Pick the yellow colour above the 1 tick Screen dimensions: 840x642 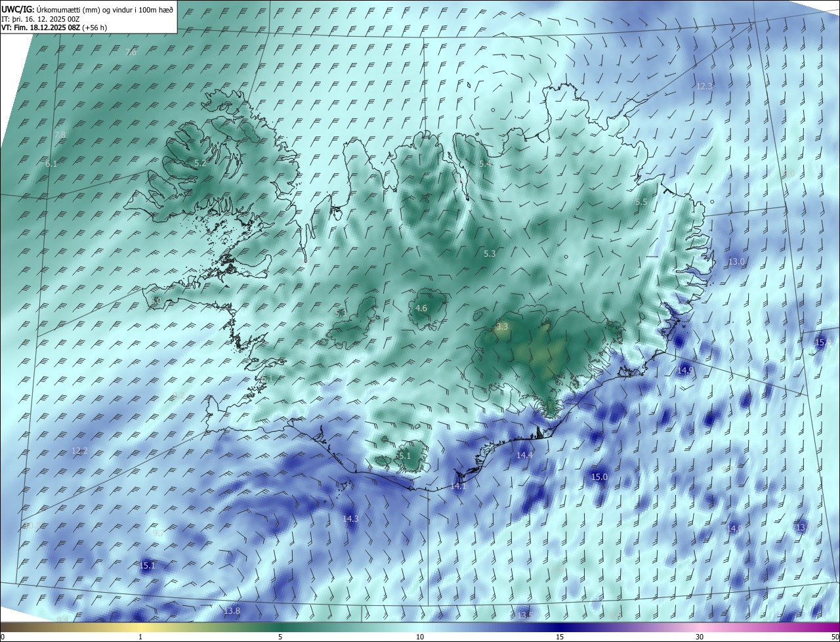click(140, 627)
